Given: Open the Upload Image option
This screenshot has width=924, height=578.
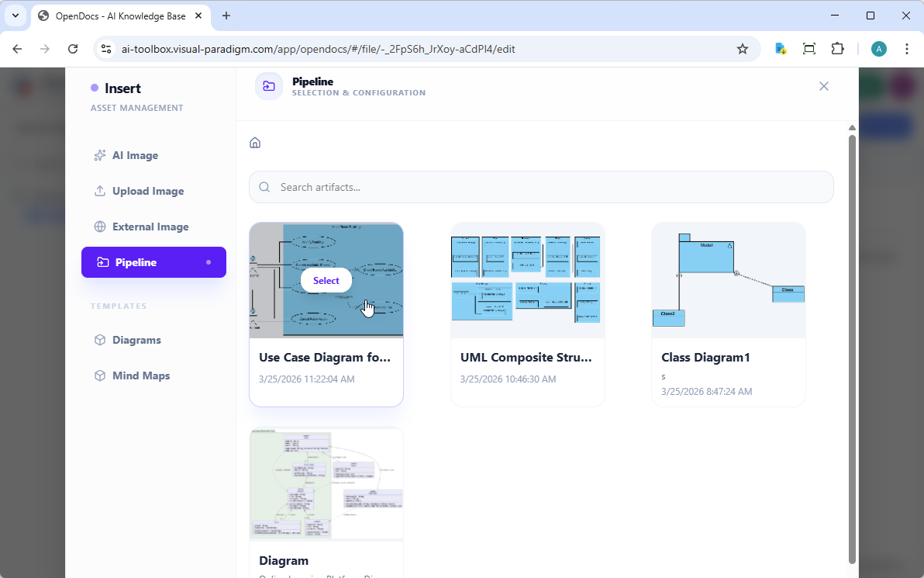Looking at the screenshot, I should click(147, 191).
